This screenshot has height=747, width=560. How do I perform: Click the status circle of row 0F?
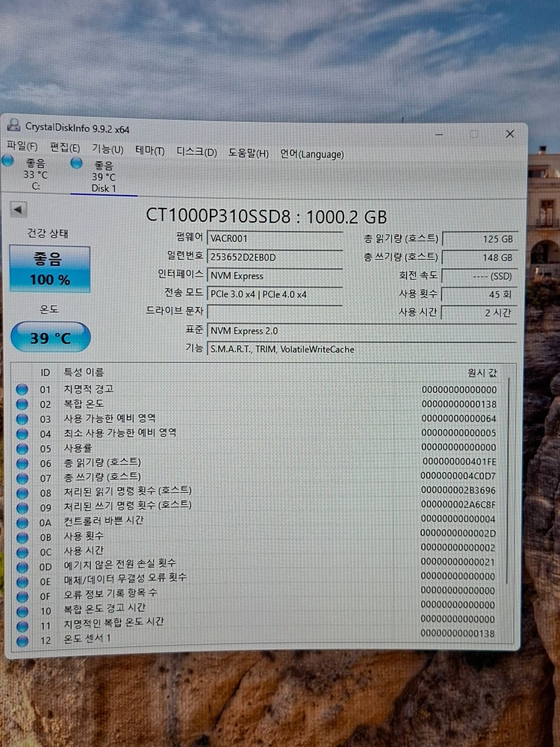click(x=22, y=596)
